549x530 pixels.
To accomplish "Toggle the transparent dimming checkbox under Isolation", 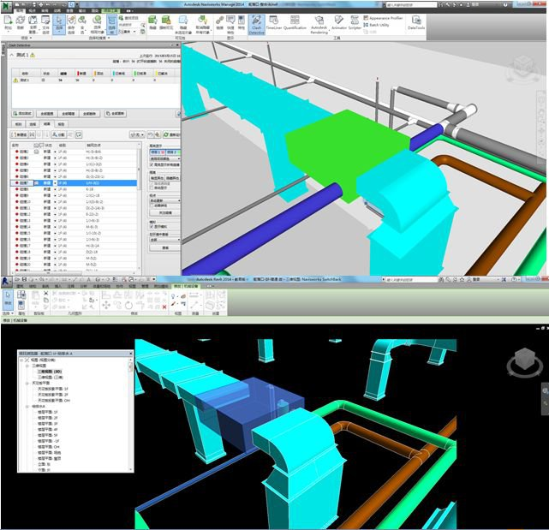I will (152, 183).
